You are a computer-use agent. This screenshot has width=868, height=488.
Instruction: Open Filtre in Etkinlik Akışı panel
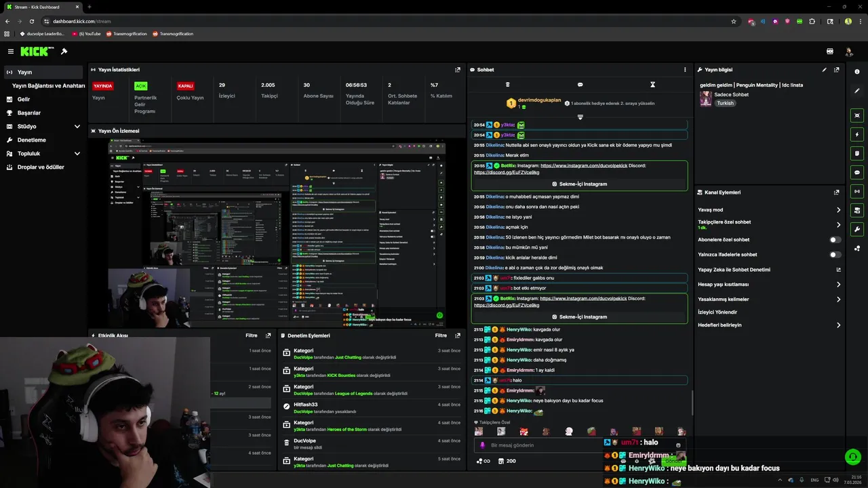(x=251, y=335)
